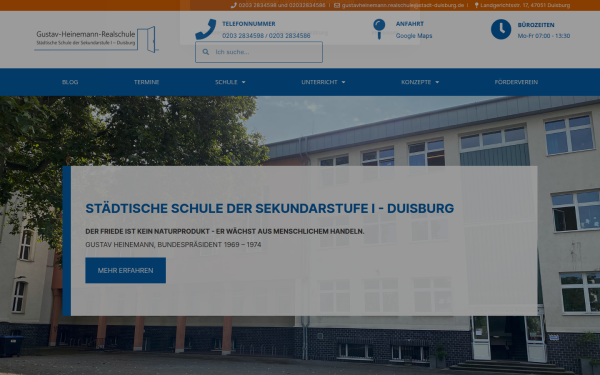Click the map pin icon beside Landgerichtsstr. address

(x=476, y=5)
